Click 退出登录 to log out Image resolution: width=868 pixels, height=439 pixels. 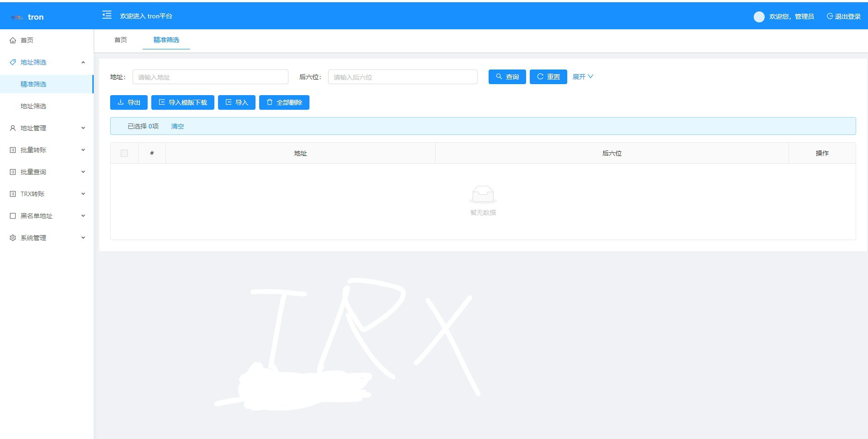[x=843, y=16]
